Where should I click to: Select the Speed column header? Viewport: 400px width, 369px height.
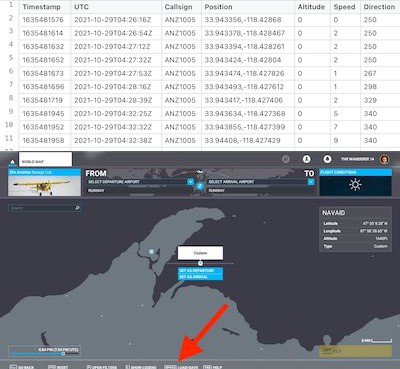coord(345,7)
